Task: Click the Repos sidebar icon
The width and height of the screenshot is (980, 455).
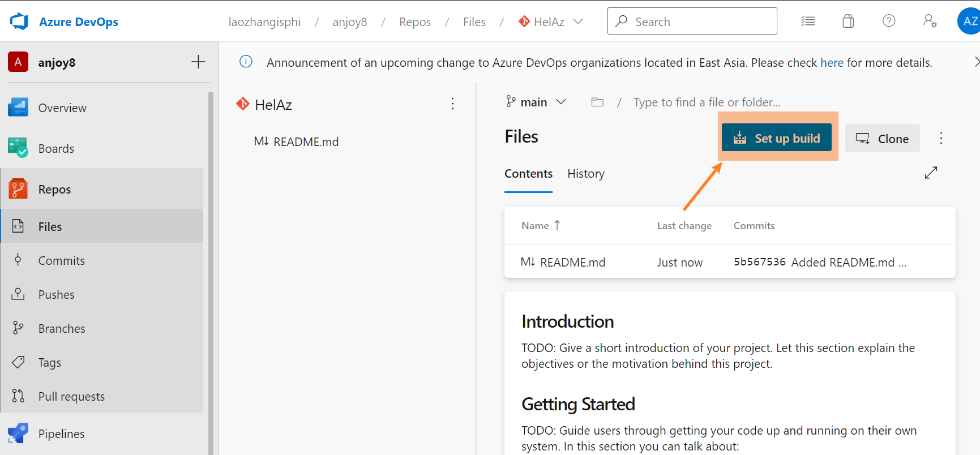Action: (18, 188)
